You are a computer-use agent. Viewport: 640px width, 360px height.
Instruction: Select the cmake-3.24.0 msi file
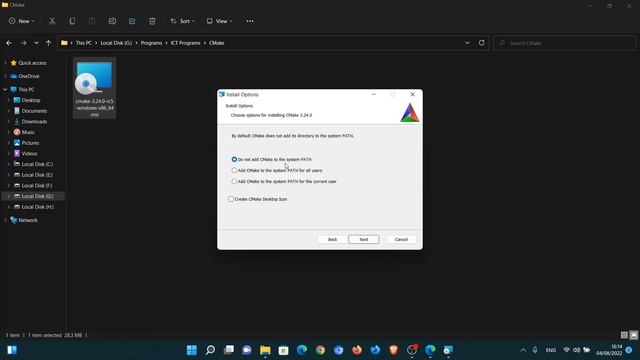(x=94, y=88)
